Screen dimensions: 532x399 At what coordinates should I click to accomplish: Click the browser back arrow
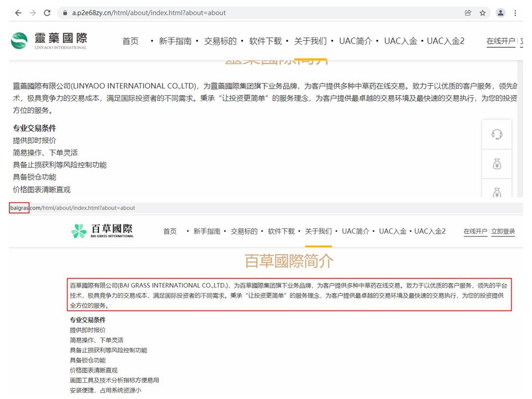(18, 13)
